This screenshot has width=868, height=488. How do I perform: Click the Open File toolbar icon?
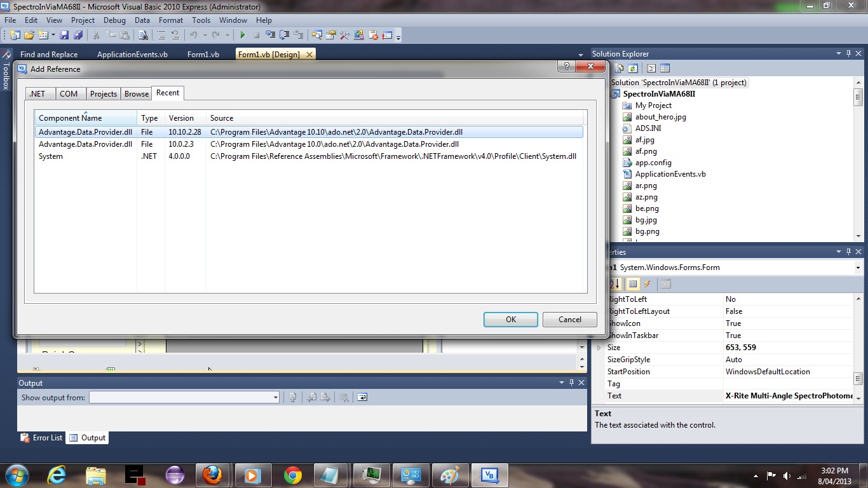(x=29, y=36)
